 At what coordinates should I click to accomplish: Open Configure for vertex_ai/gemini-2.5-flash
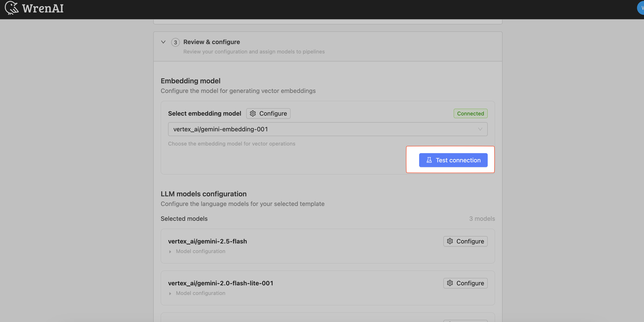pyautogui.click(x=465, y=241)
